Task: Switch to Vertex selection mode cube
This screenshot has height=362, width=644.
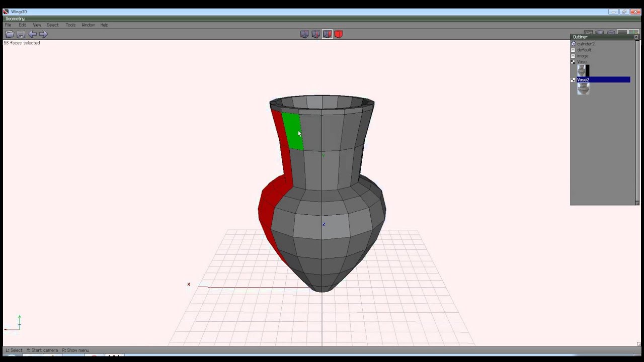Action: [304, 34]
